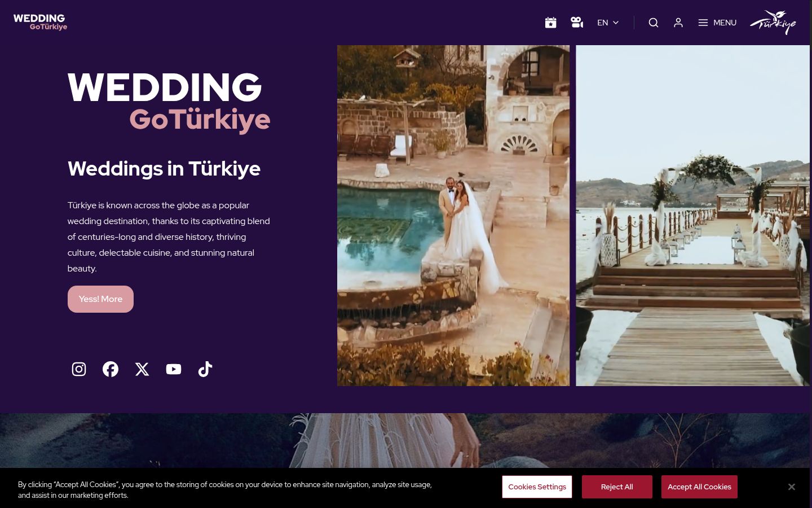Open the video camera icon
812x508 pixels.
[x=577, y=23]
